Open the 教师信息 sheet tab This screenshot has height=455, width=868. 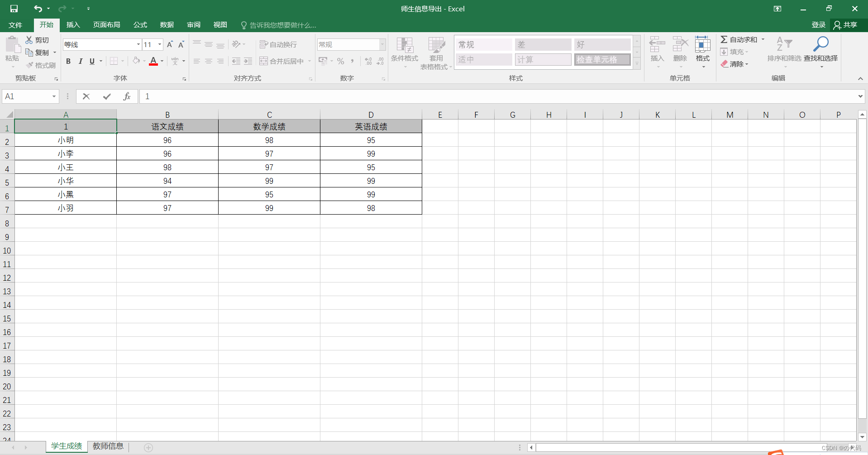108,446
